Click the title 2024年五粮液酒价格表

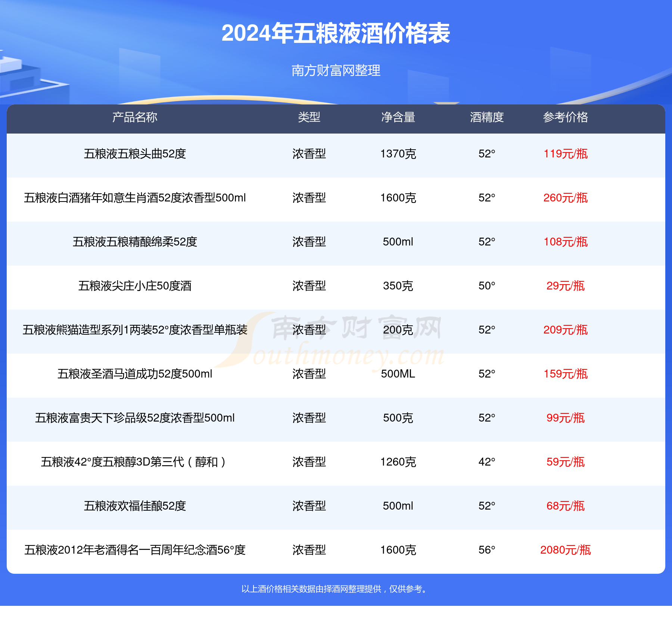click(336, 34)
